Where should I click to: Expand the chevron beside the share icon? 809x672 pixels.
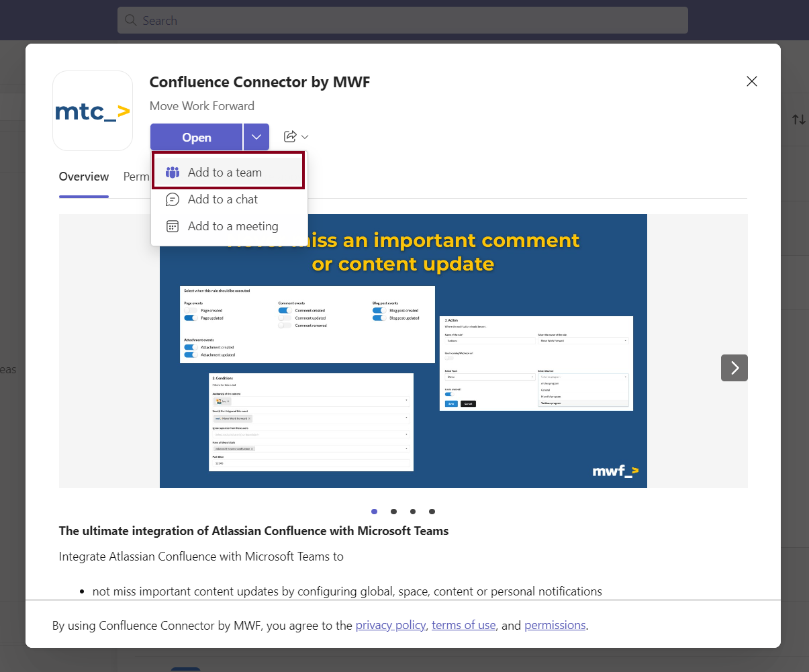(x=303, y=136)
